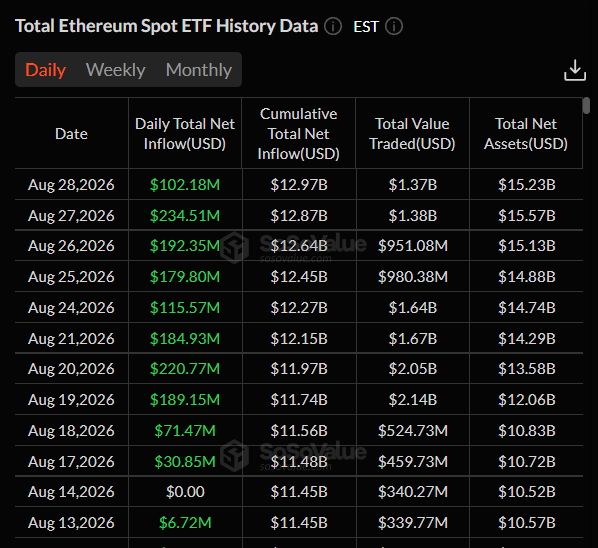Click the $12.45B cumulative inflow cell
The height and width of the screenshot is (548, 598).
[299, 276]
